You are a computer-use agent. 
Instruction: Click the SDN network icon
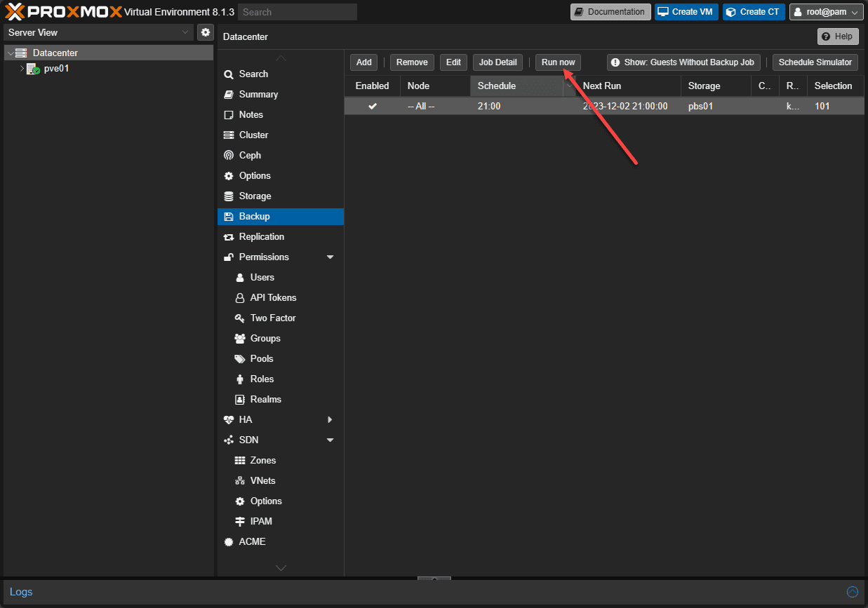point(229,440)
